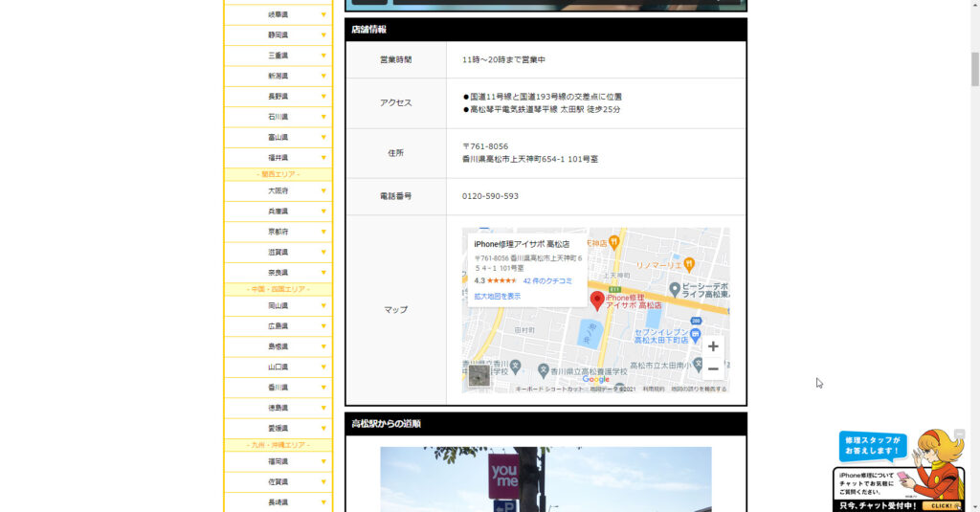Viewport: 980px width, 512px height.
Task: Open the 利用規約 terms link in map
Action: [653, 389]
